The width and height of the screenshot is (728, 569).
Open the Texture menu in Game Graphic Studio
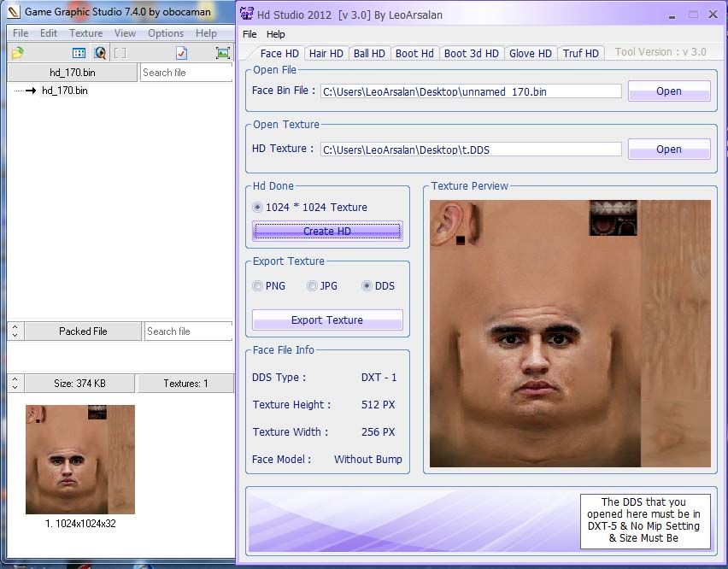pyautogui.click(x=85, y=33)
